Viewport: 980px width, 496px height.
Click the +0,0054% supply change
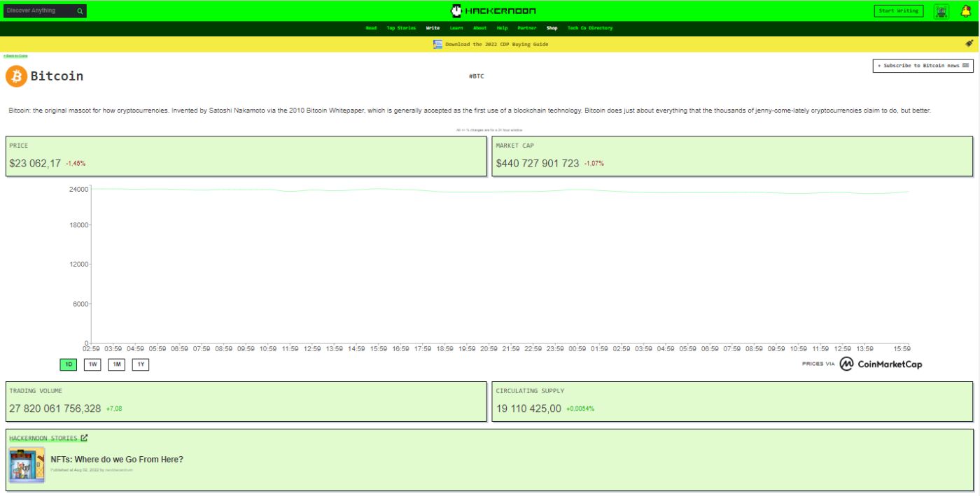[580, 409]
